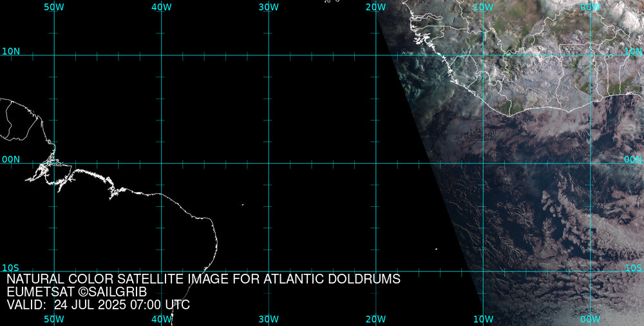Image resolution: width=644 pixels, height=326 pixels.
Task: Click the 10W label in the bottom longitude row
Action: [484, 319]
